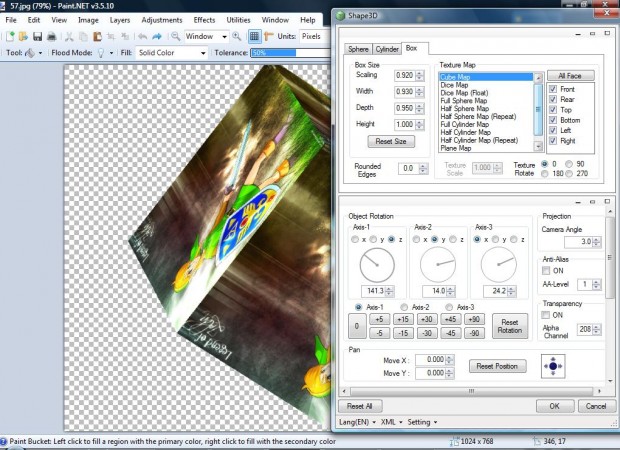The height and width of the screenshot is (450, 620).
Task: Click the Undo arrow icon
Action: coord(143,36)
